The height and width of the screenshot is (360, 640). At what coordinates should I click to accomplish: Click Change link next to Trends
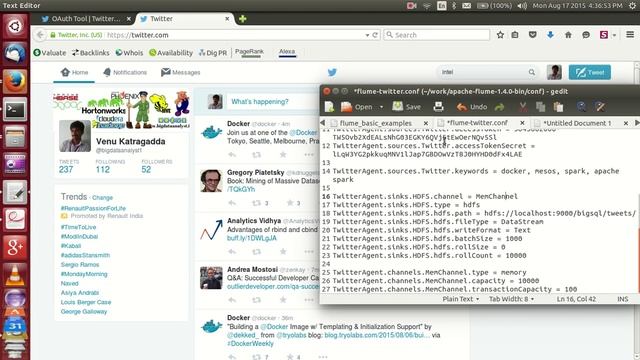[x=102, y=198]
